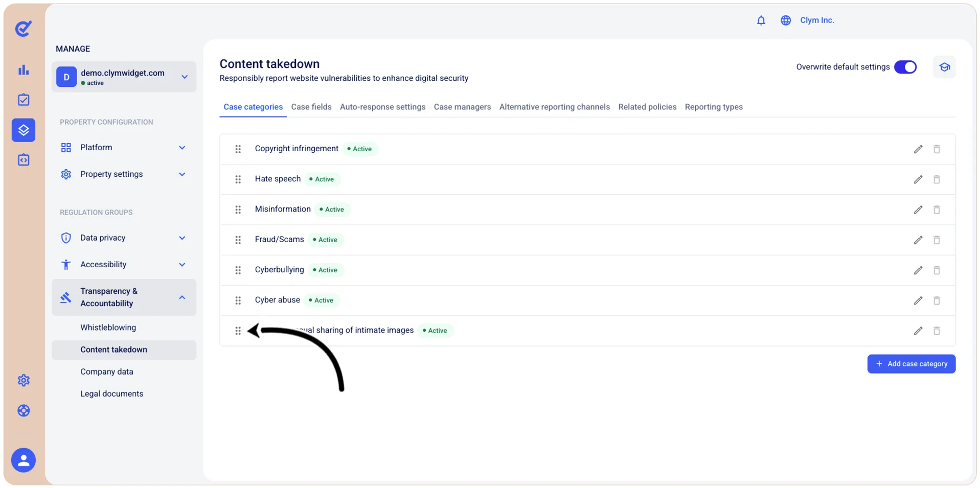Edit the Copyright infringement category
The width and height of the screenshot is (980, 488).
[x=918, y=149]
